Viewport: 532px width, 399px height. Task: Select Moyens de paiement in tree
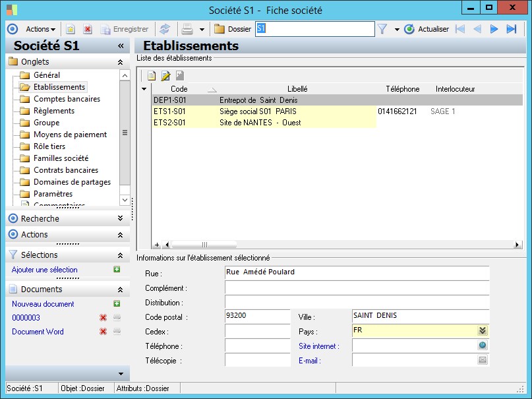[x=70, y=135]
